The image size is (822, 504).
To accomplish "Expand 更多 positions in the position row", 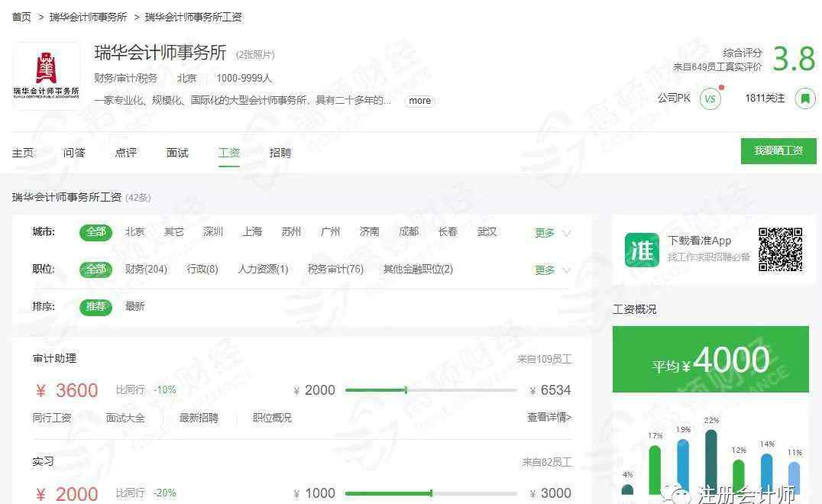I will 552,270.
